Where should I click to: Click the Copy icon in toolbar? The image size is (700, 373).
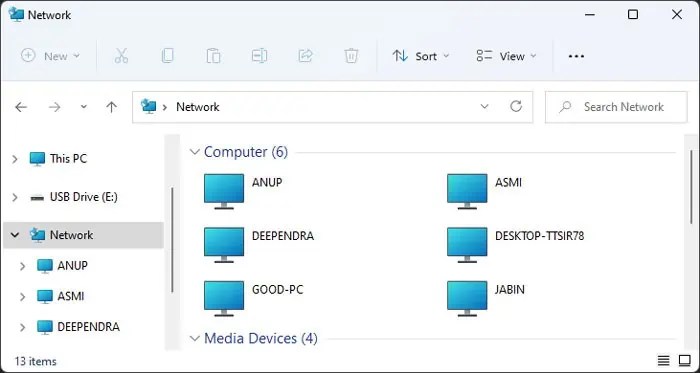pyautogui.click(x=167, y=56)
